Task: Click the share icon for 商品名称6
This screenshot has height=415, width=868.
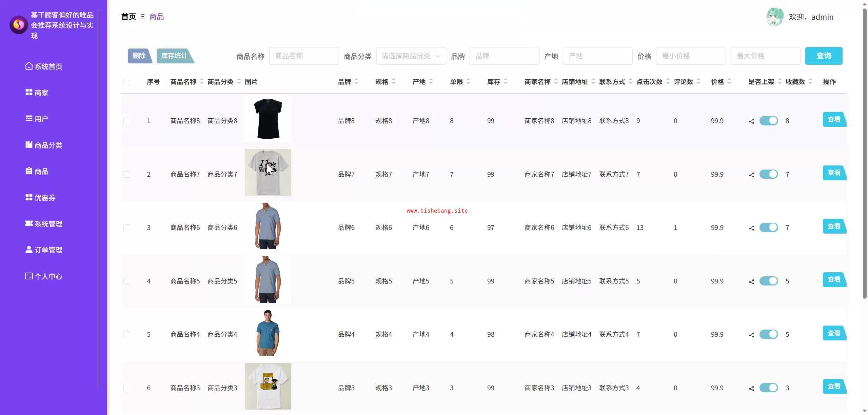Action: point(751,228)
